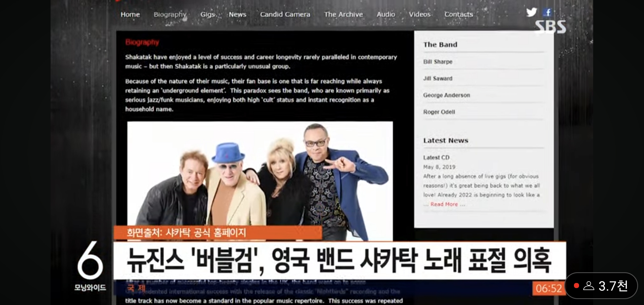Go to the Home menu item
Image resolution: width=644 pixels, height=305 pixels.
point(130,14)
